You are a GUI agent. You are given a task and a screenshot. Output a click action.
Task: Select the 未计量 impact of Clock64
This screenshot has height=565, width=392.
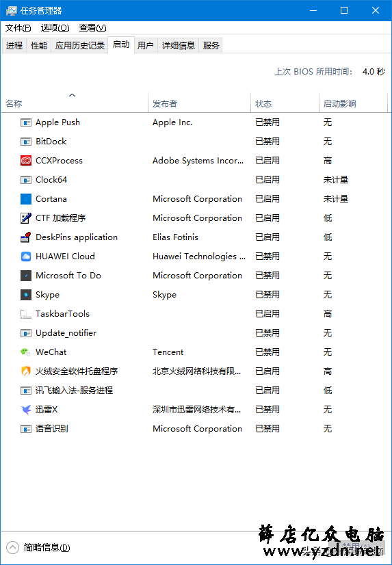(336, 180)
